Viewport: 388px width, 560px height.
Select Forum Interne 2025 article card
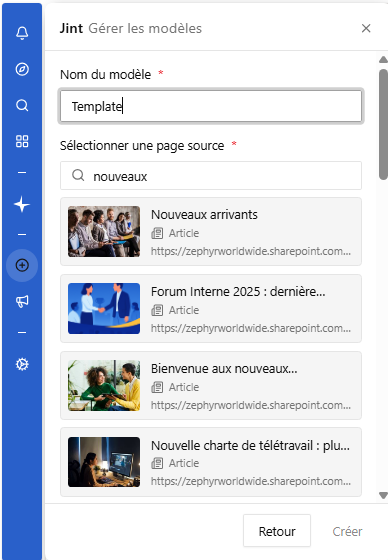click(211, 309)
